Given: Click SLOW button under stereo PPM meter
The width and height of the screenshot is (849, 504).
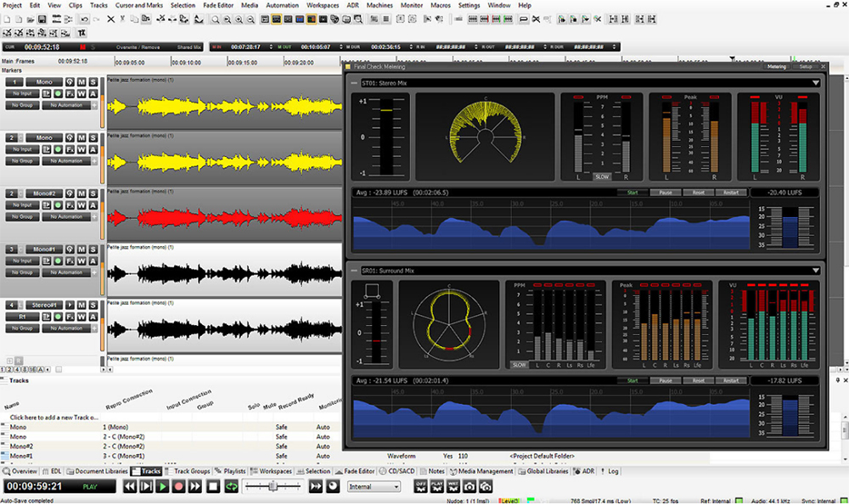Looking at the screenshot, I should 602,177.
